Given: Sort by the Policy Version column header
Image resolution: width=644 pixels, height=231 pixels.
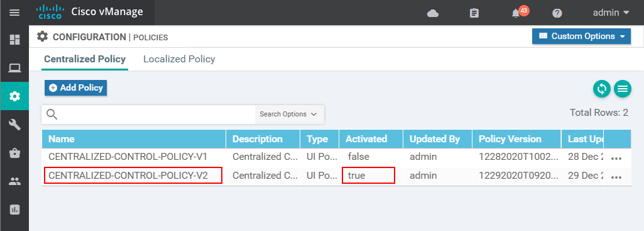Looking at the screenshot, I should point(516,139).
